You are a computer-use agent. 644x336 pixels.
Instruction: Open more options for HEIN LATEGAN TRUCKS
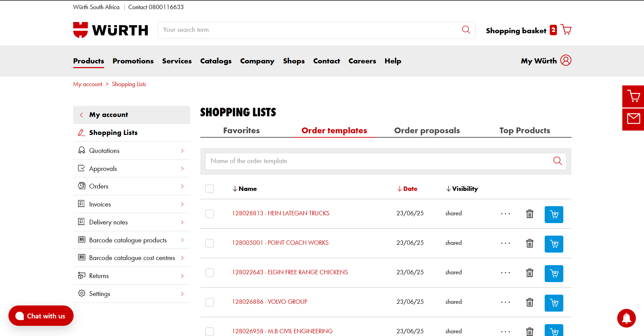[505, 214]
